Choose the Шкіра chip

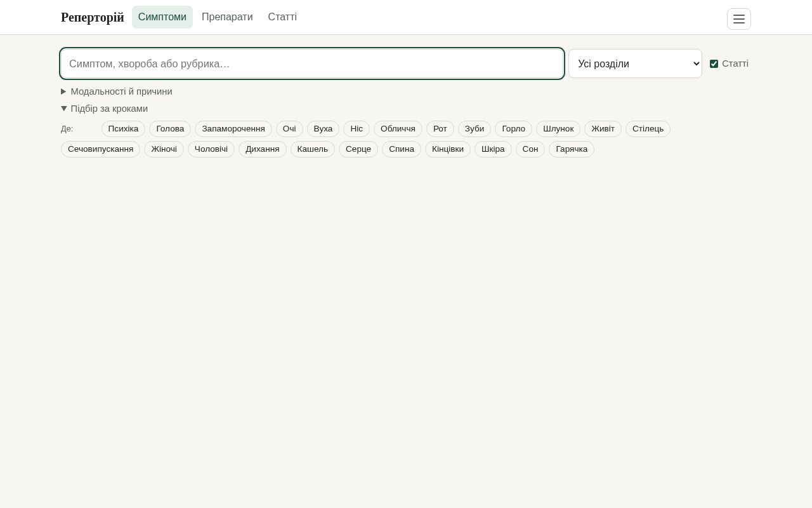tap(493, 149)
